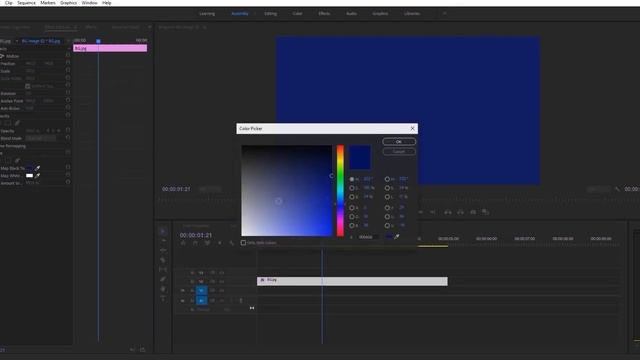Select the BG.jpg clip in the timeline
Viewport: 640px width, 360px height.
[x=352, y=281]
